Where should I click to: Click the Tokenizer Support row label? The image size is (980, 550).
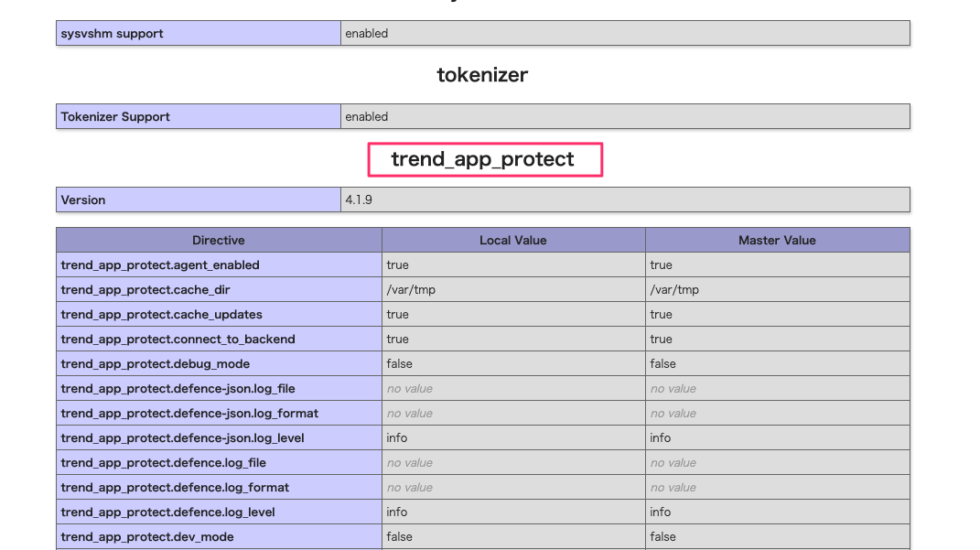[x=113, y=116]
